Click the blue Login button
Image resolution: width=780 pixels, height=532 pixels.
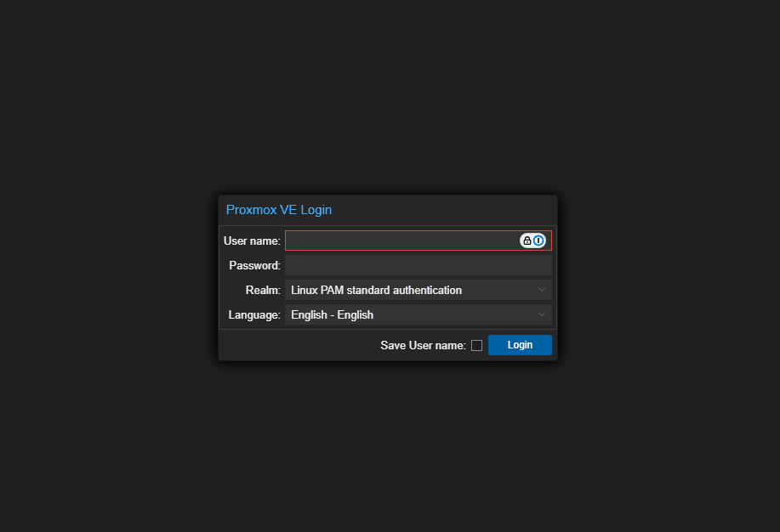coord(520,345)
